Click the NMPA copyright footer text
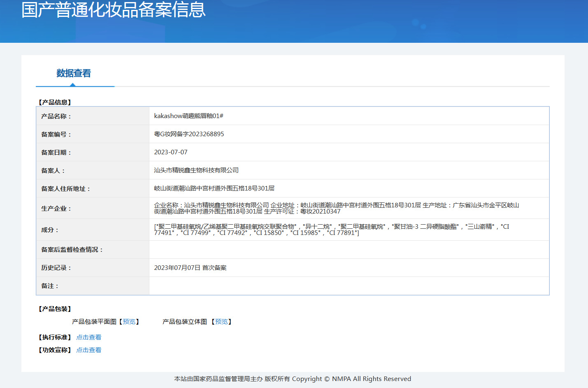The image size is (588, 388). pos(293,379)
